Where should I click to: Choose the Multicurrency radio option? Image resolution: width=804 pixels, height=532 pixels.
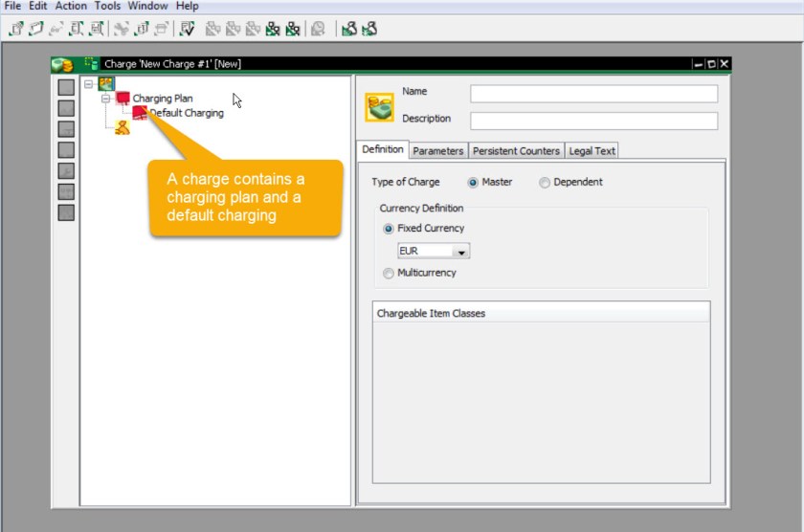pos(388,274)
